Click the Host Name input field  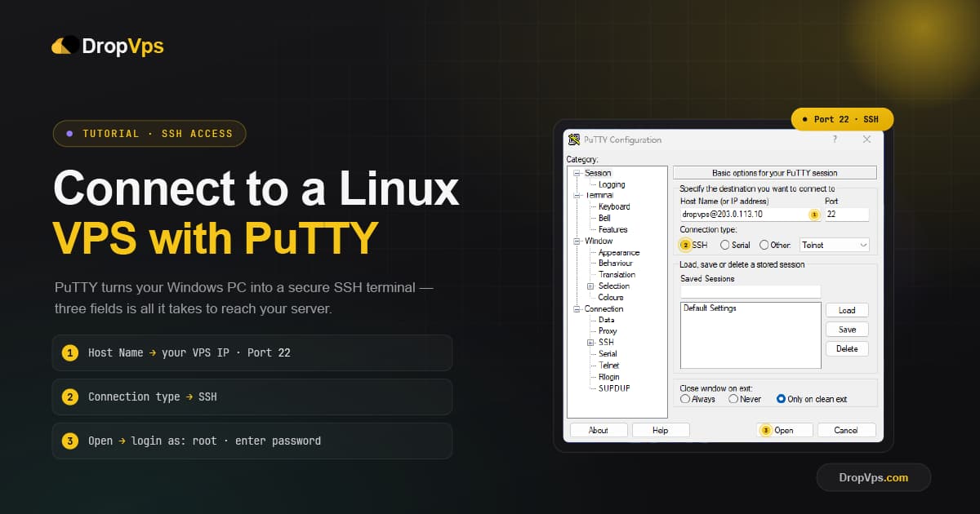point(750,215)
